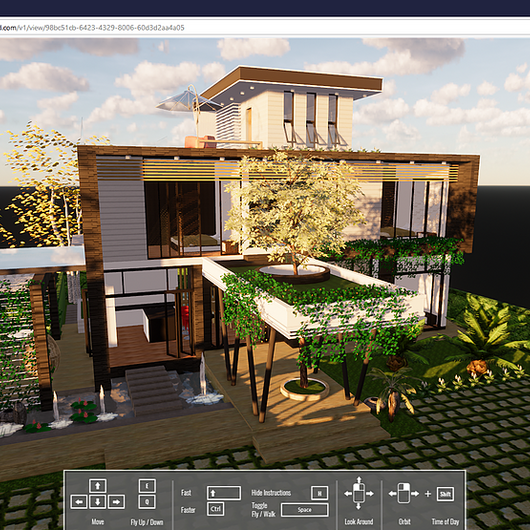This screenshot has height=530, width=530.
Task: Click the Fast shift-arrow key icon
Action: (224, 493)
